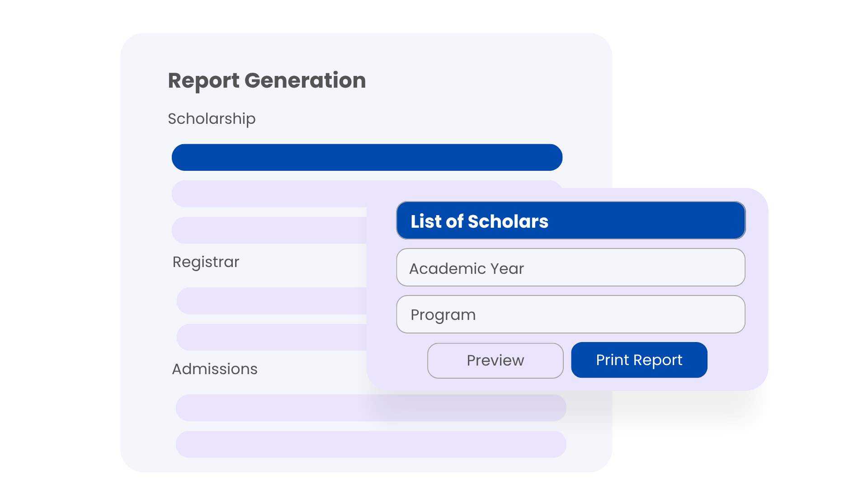Click the word Generation in the heading

click(305, 81)
